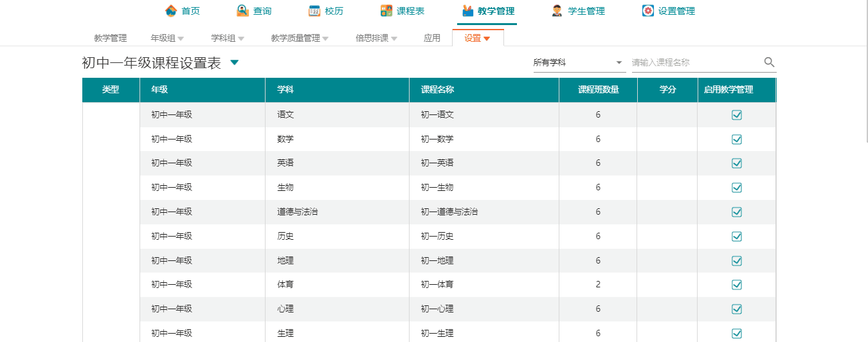The image size is (868, 342).
Task: Uncheck 启用教学管理 for 初一数学
Action: coord(737,139)
